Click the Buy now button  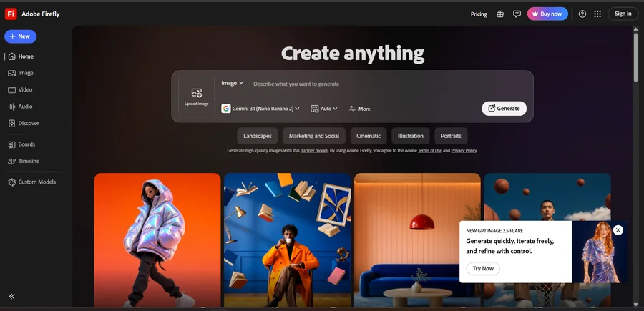pyautogui.click(x=547, y=14)
